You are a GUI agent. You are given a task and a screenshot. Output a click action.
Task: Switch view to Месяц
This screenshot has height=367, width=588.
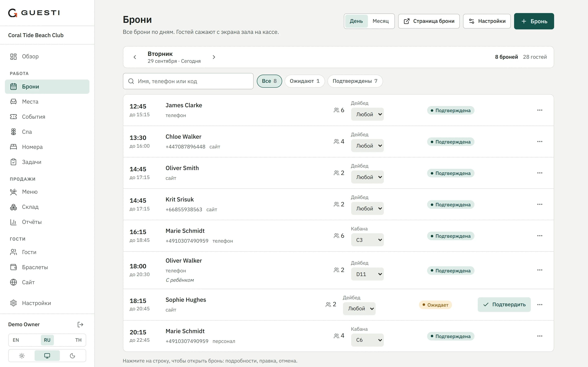point(381,21)
